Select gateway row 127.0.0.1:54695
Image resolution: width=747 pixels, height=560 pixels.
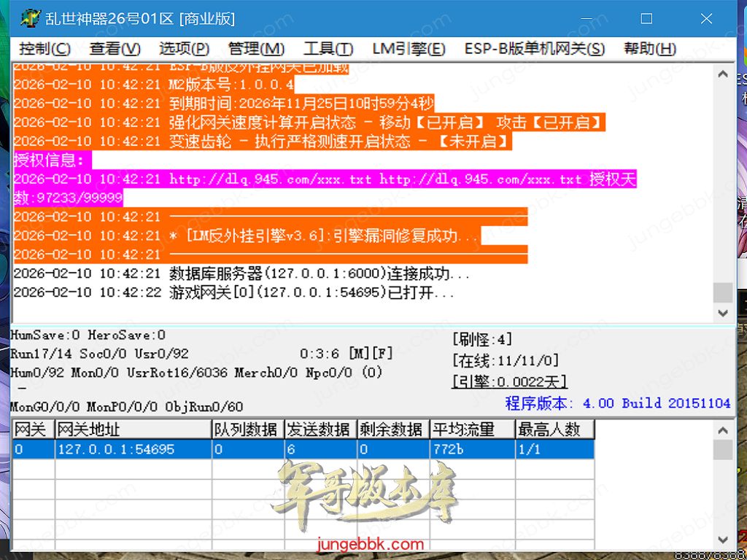[x=115, y=449]
